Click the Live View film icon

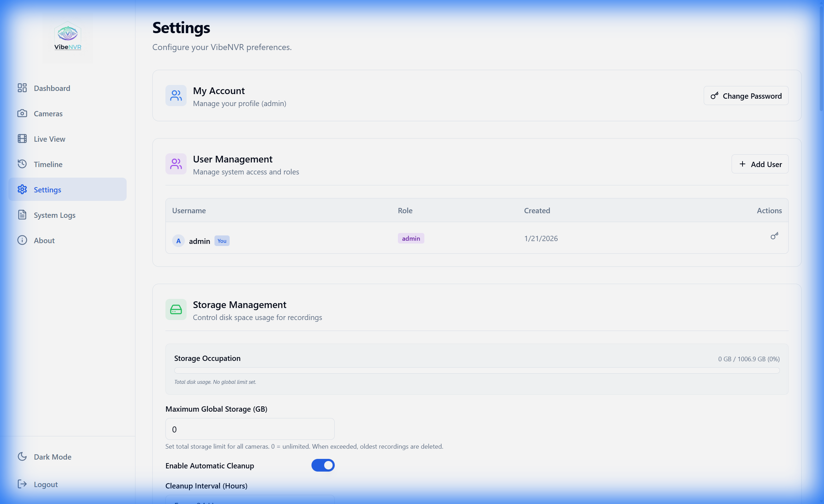22,139
